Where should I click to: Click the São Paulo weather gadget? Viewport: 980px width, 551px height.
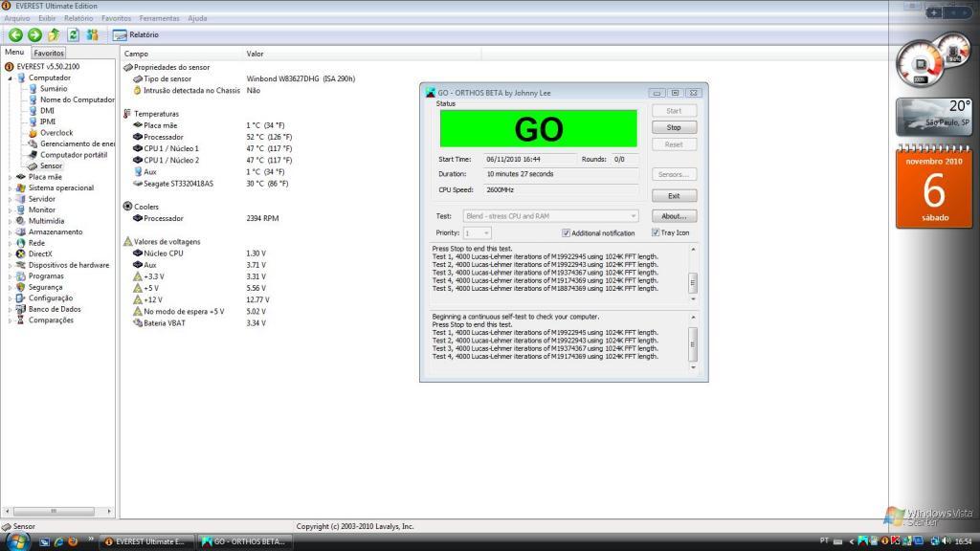(934, 118)
